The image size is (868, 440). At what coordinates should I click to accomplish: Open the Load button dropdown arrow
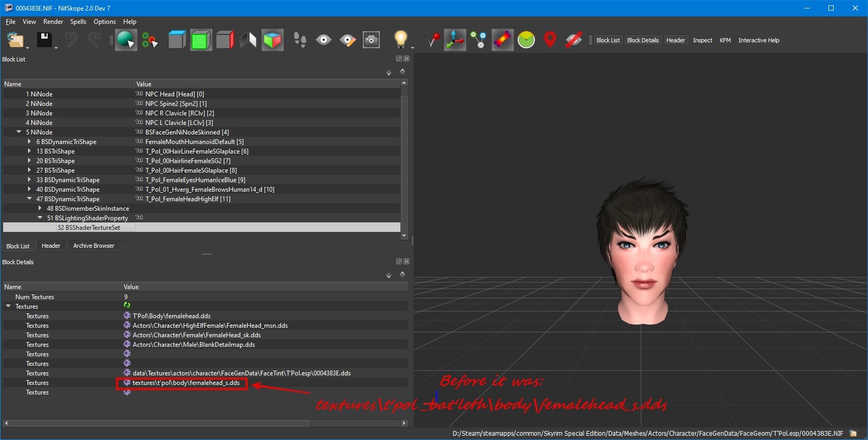point(28,48)
